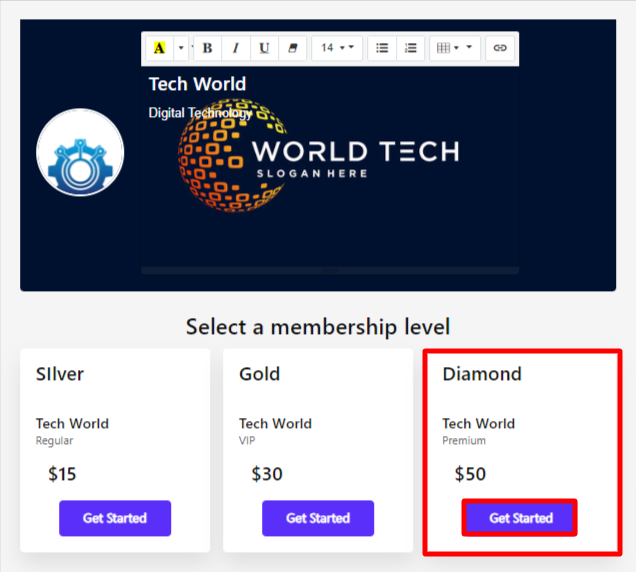Insert an unordered bullet list
The height and width of the screenshot is (572, 636).
[x=382, y=48]
